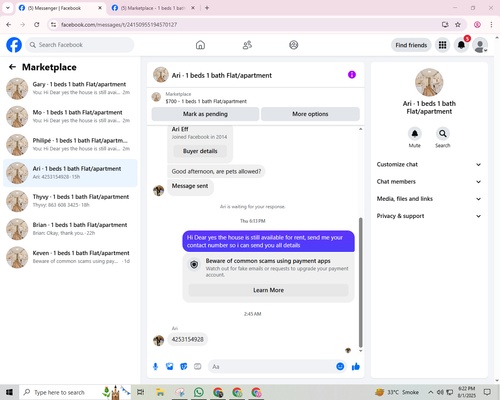Click Ari's avatar beside phone number

tap(158, 340)
